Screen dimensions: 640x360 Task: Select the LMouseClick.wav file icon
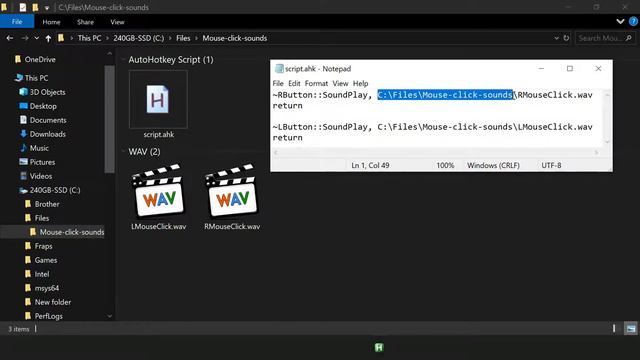click(x=158, y=191)
